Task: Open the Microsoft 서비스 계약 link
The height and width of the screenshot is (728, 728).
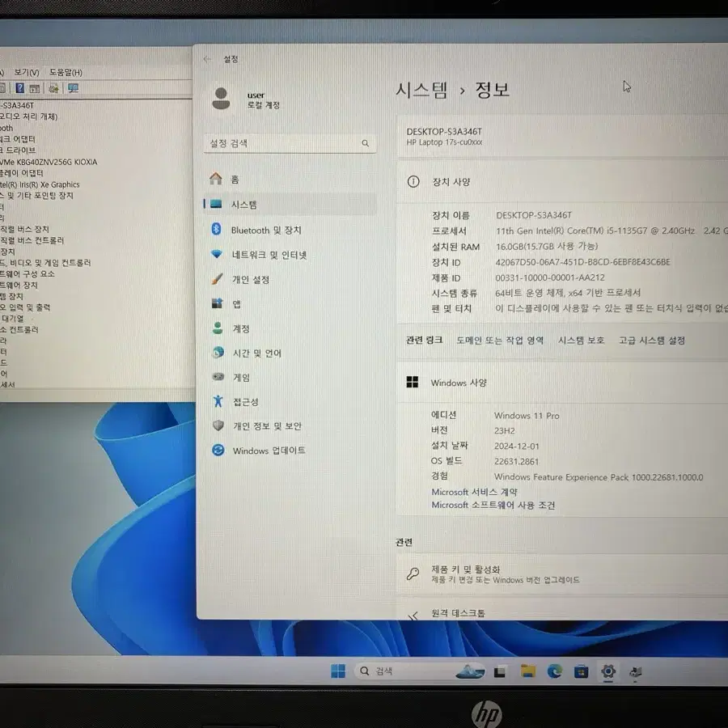Action: (x=474, y=492)
